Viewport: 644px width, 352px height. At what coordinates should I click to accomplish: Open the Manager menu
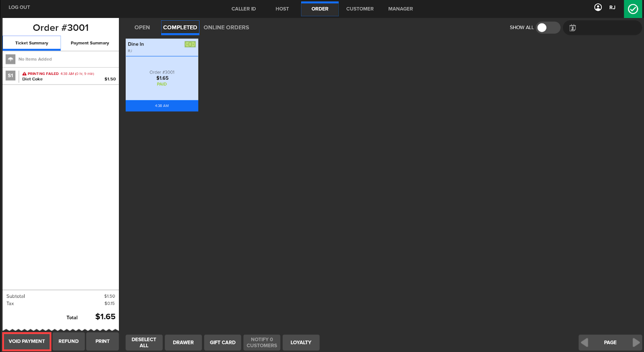tap(400, 9)
